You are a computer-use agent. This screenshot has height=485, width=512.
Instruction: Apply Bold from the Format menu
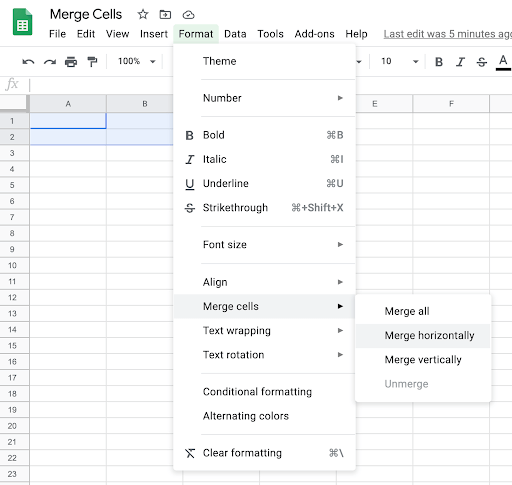[264, 135]
